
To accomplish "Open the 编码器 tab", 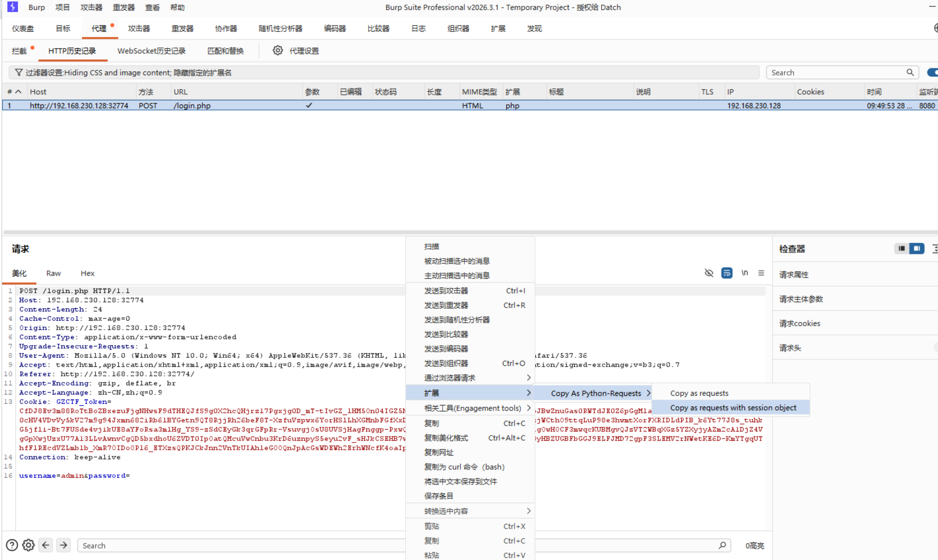I will tap(335, 29).
